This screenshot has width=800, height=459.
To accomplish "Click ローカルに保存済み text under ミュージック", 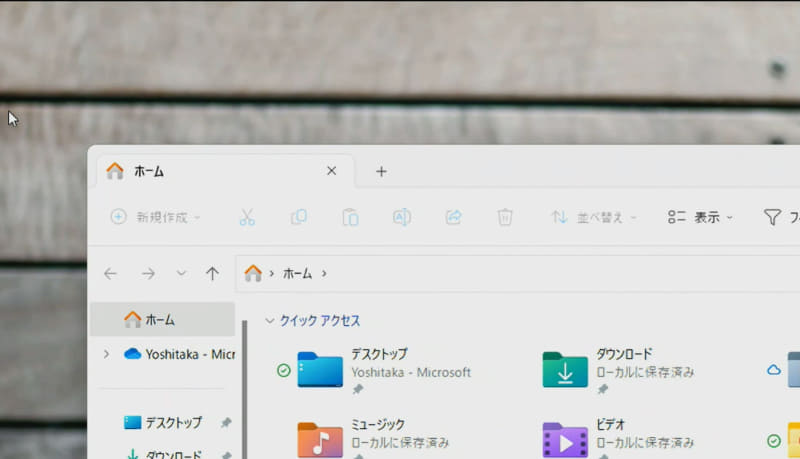I will pos(400,442).
